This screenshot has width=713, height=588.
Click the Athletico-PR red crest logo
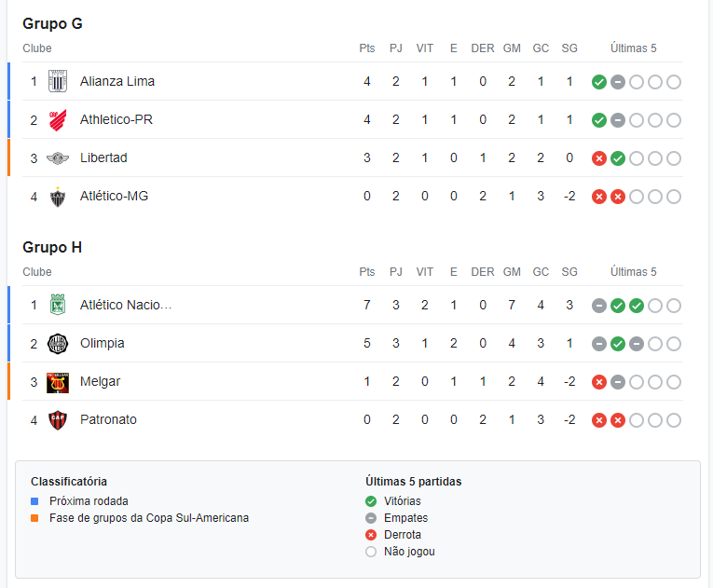58,120
